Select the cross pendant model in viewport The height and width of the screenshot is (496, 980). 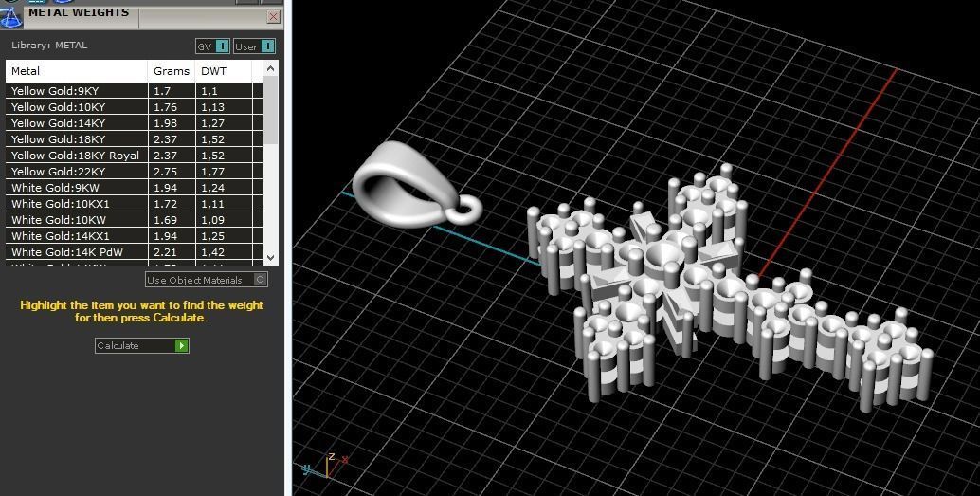point(730,287)
